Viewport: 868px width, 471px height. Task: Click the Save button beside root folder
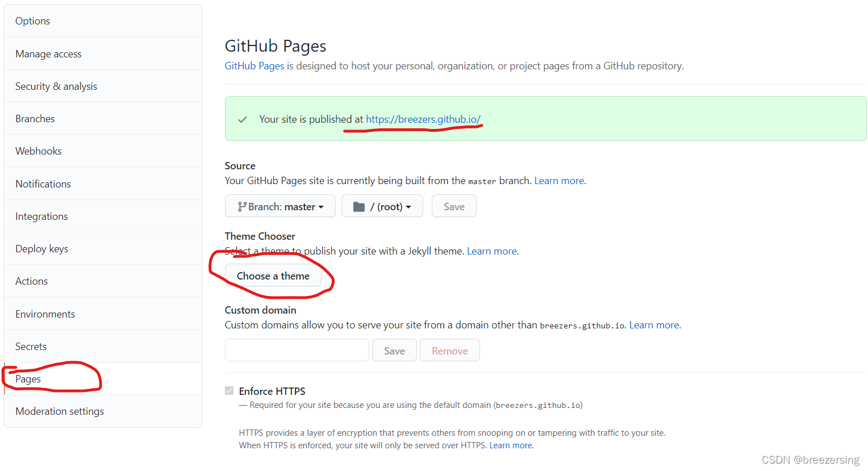tap(454, 206)
